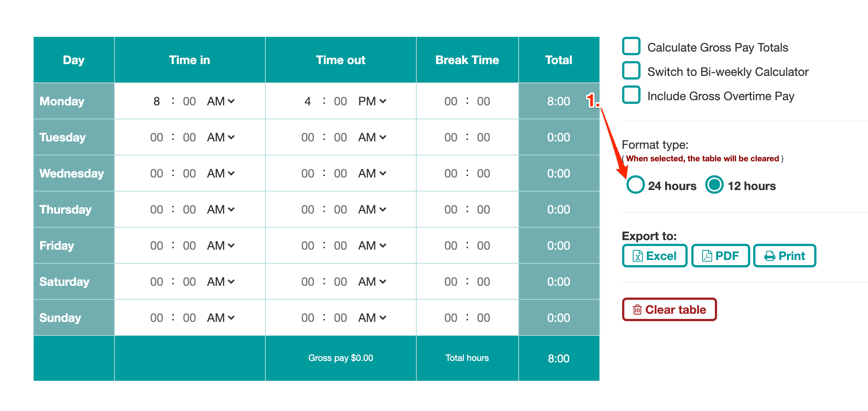Click Wednesday Time out hour field
The width and height of the screenshot is (868, 411).
[x=308, y=173]
